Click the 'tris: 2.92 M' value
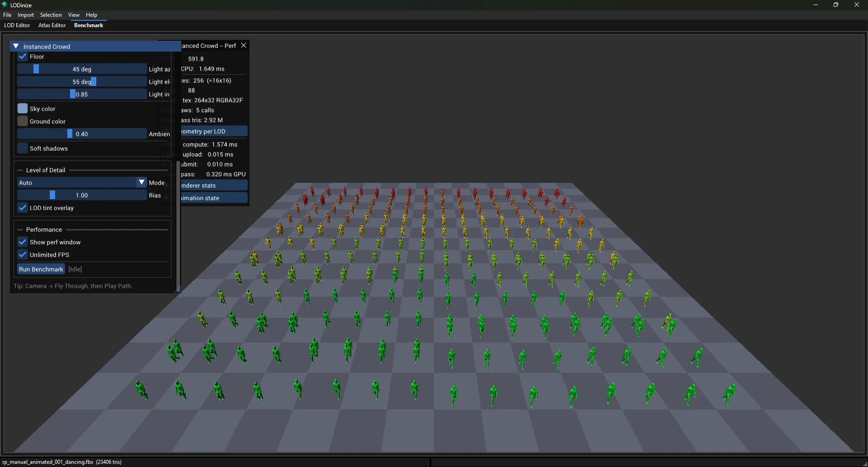The image size is (868, 467). pos(207,120)
